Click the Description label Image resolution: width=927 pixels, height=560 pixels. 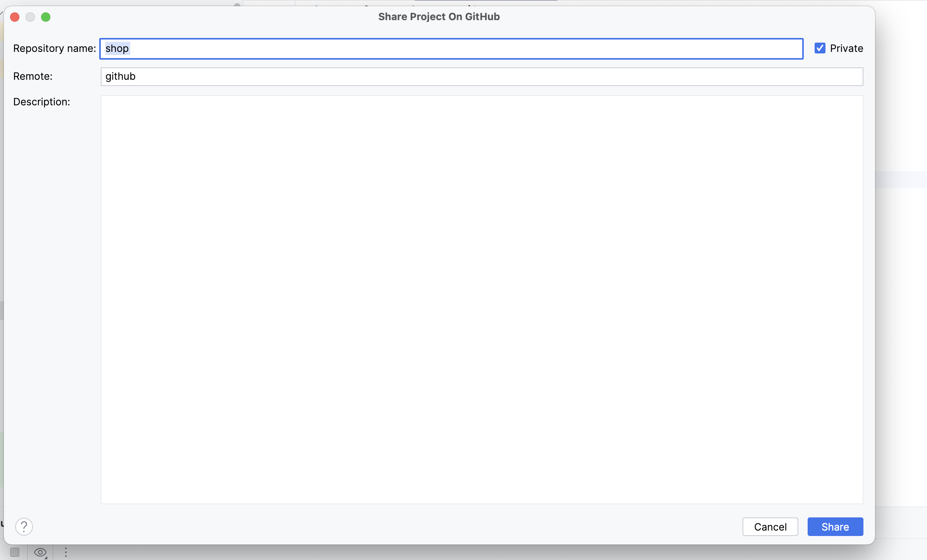pyautogui.click(x=41, y=102)
